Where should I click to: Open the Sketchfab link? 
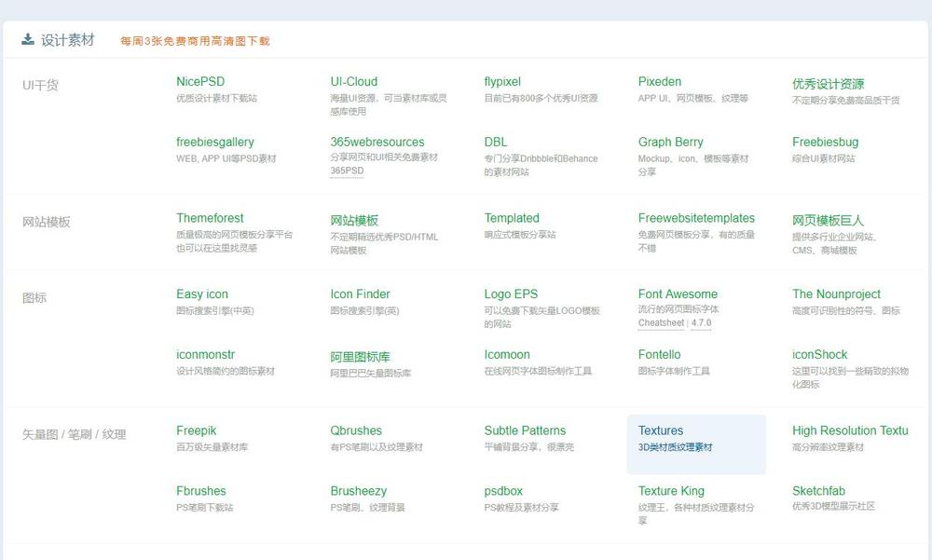point(818,492)
